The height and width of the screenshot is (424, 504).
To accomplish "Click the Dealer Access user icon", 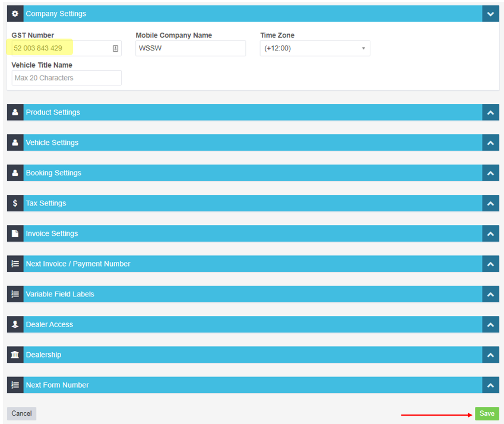I will click(x=15, y=324).
